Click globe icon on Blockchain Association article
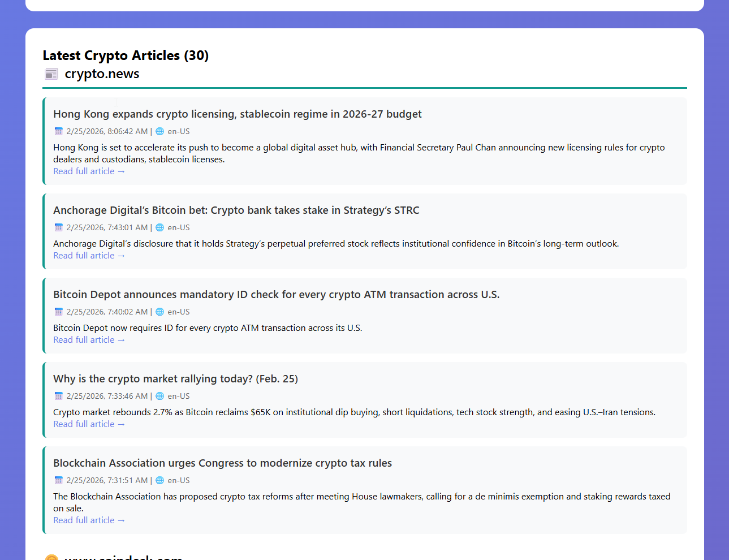 160,480
